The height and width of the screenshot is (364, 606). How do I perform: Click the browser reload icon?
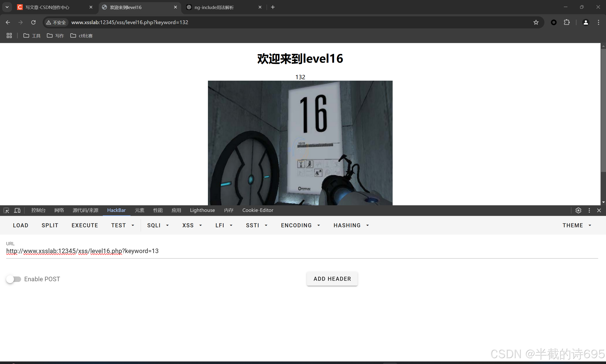[33, 22]
